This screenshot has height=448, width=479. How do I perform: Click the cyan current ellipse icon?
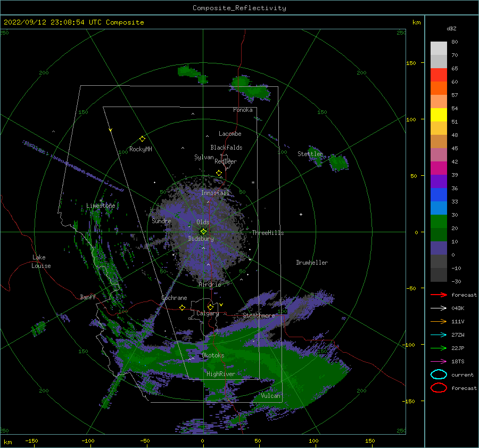[x=439, y=374]
